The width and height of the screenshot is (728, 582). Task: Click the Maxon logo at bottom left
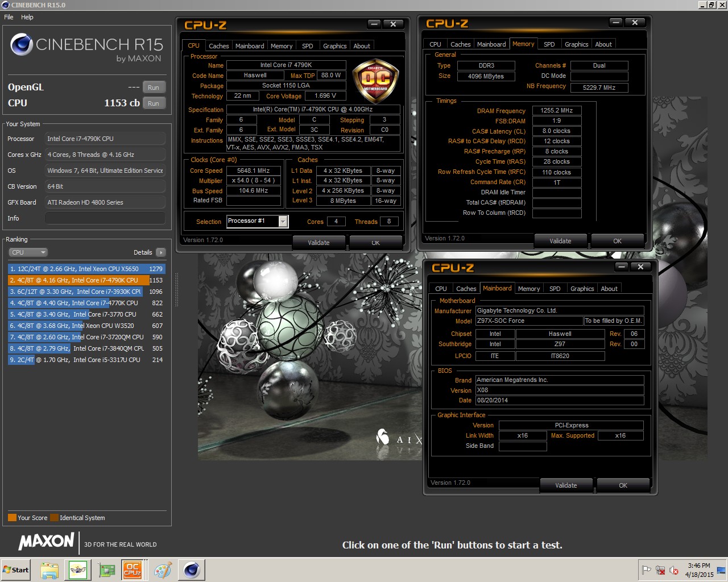[x=47, y=541]
